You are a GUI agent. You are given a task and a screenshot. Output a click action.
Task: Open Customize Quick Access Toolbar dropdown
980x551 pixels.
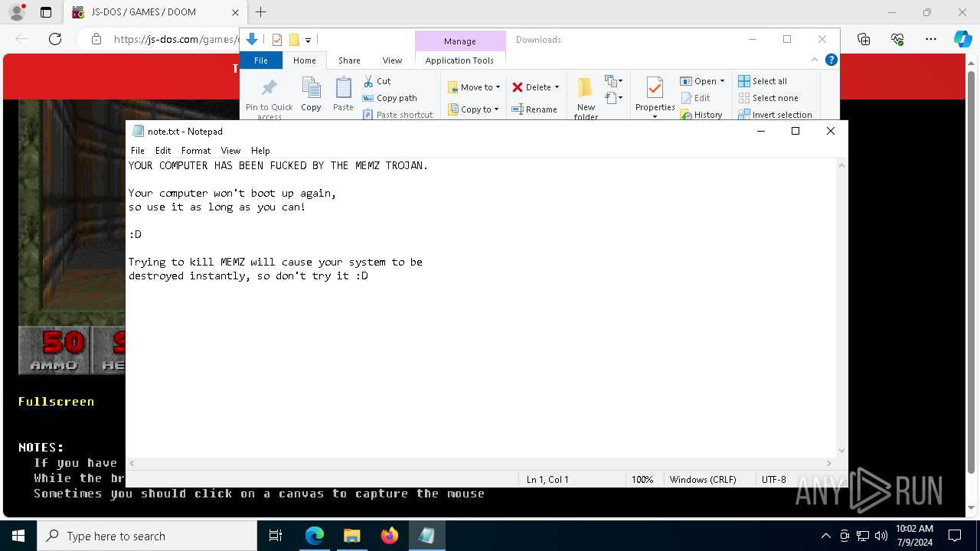coord(308,40)
